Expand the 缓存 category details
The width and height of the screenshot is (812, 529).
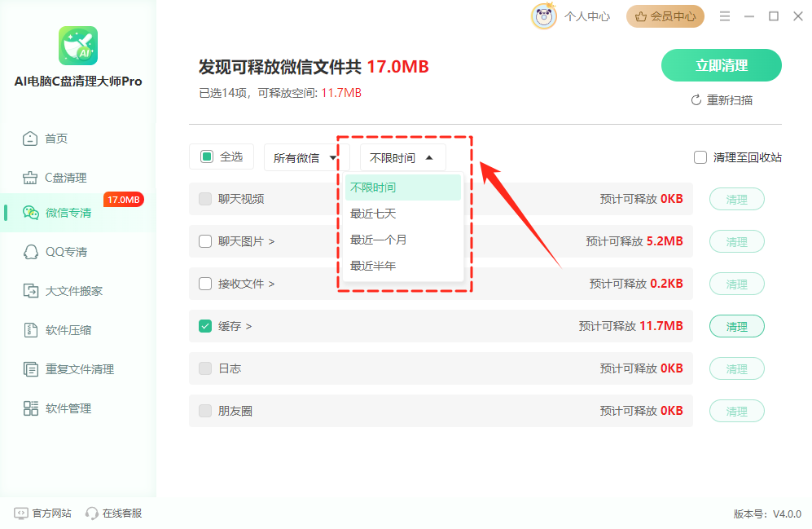tap(248, 326)
